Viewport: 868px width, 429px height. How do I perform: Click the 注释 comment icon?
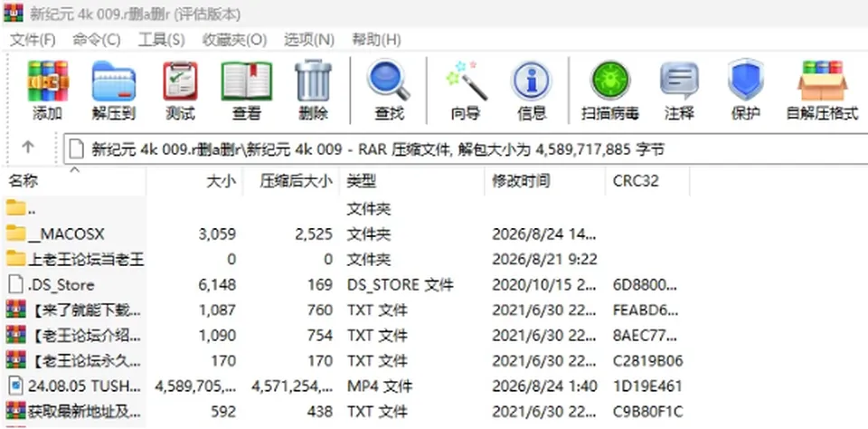[679, 81]
